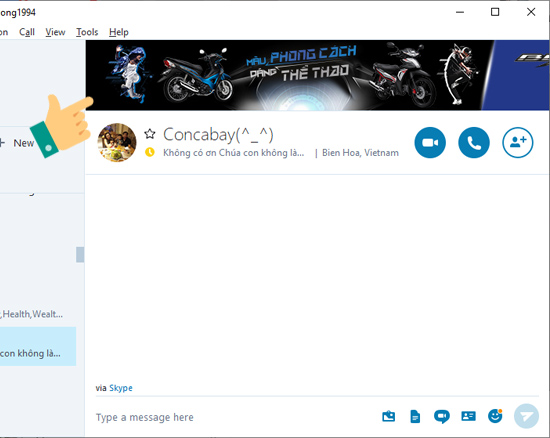Click the 'Skype' link after 'via'

click(121, 388)
